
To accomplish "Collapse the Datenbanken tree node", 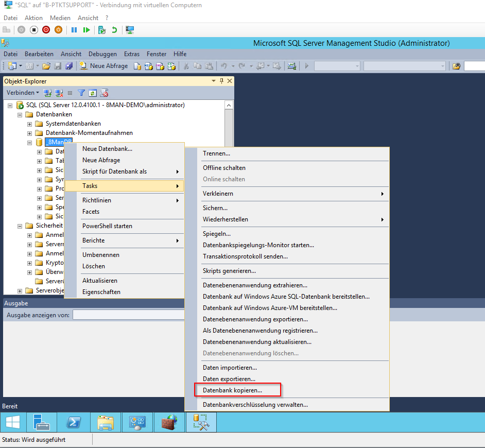I will (20, 114).
